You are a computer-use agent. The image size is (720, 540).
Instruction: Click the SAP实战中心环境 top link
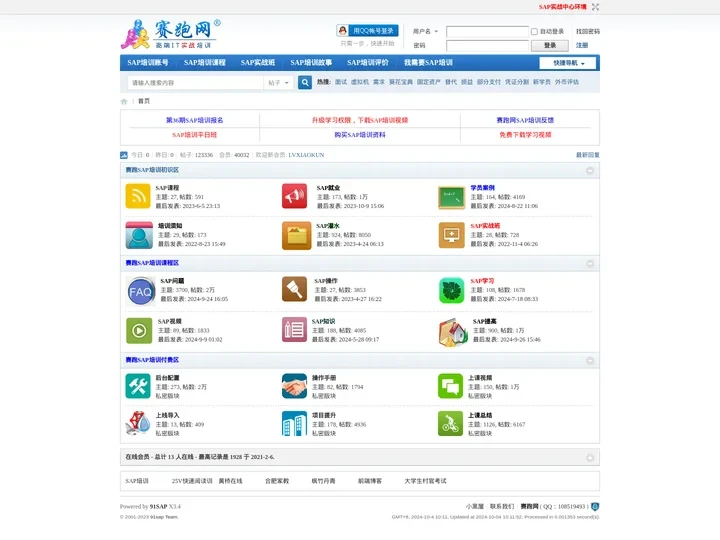click(x=562, y=7)
